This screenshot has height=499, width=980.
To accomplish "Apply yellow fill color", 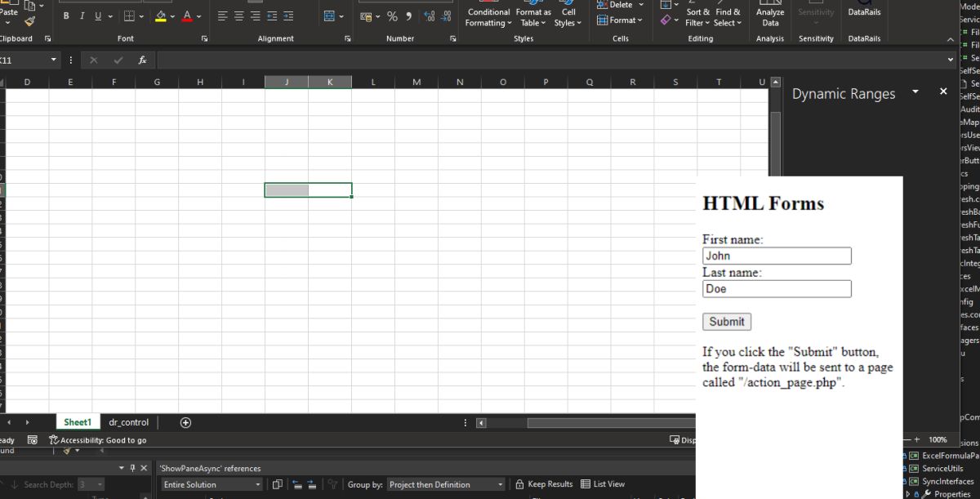I will 161,16.
